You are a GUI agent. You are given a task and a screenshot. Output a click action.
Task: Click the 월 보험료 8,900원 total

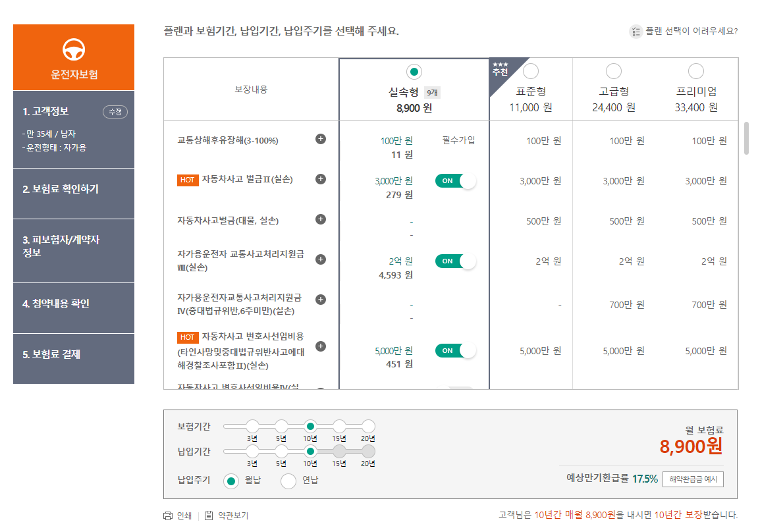click(x=691, y=446)
